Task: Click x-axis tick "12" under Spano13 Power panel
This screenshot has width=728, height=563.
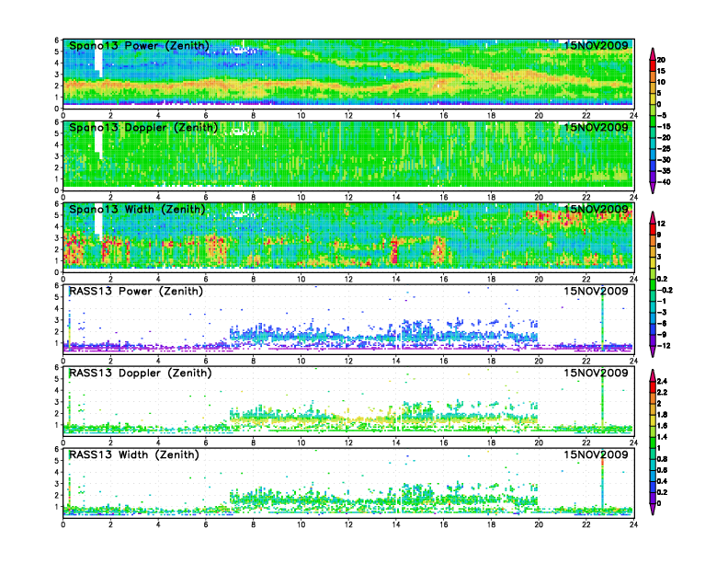Action: 348,116
